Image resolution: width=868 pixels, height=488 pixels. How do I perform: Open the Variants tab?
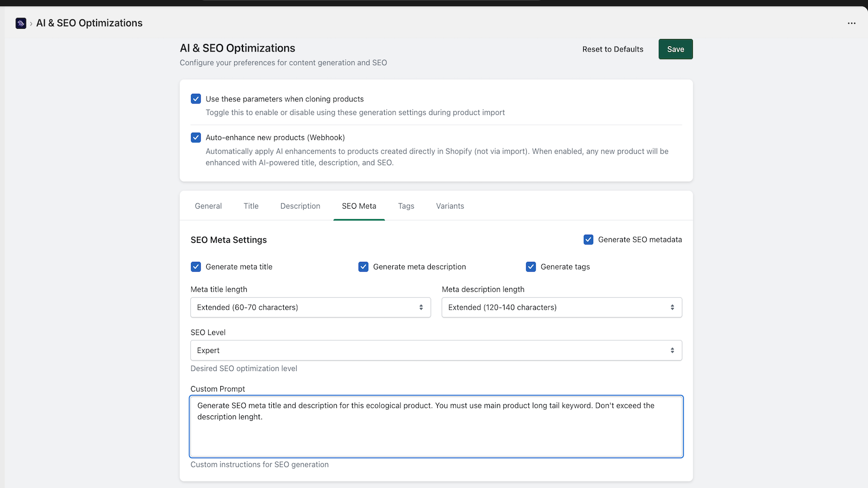pyautogui.click(x=450, y=206)
